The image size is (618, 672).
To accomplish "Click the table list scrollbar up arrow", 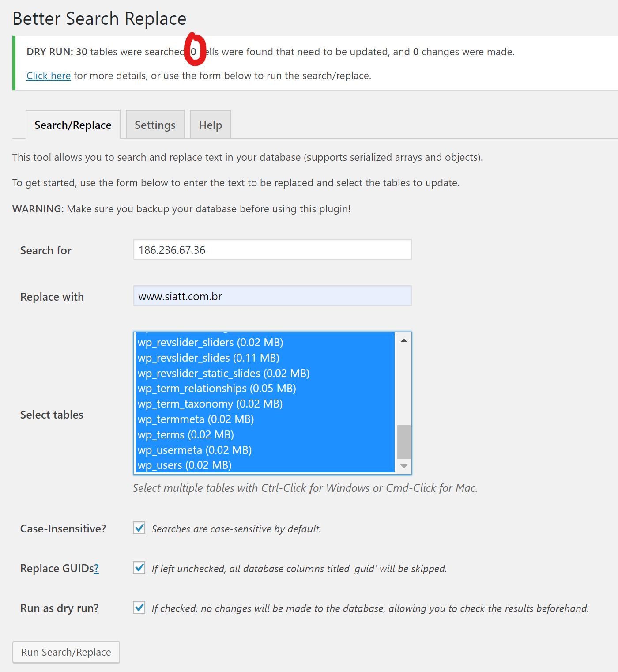I will tap(403, 340).
